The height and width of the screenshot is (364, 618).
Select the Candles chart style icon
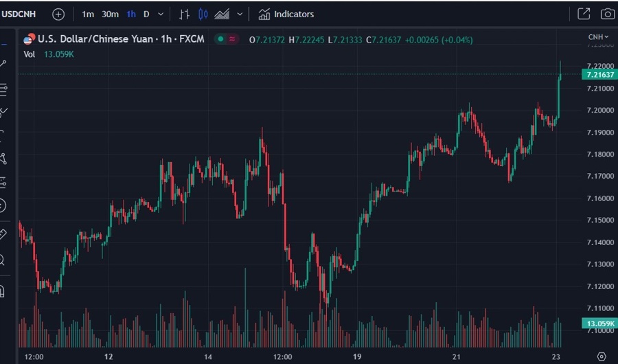tap(203, 14)
